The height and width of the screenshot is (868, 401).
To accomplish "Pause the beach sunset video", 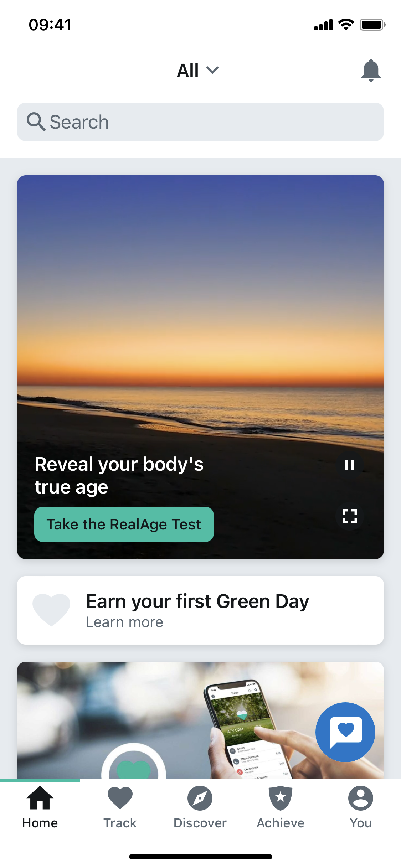I will 349,465.
